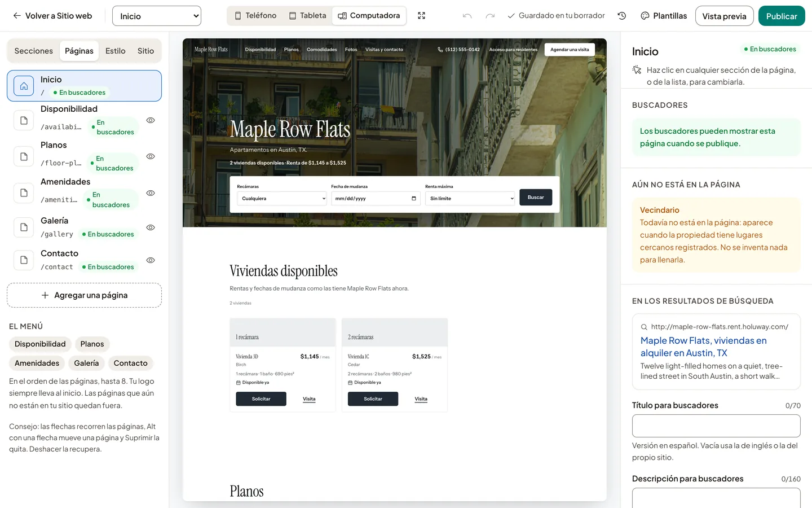Click Solicitar for Vivienda 3D
Viewport: 812px width, 508px height.
coord(261,399)
